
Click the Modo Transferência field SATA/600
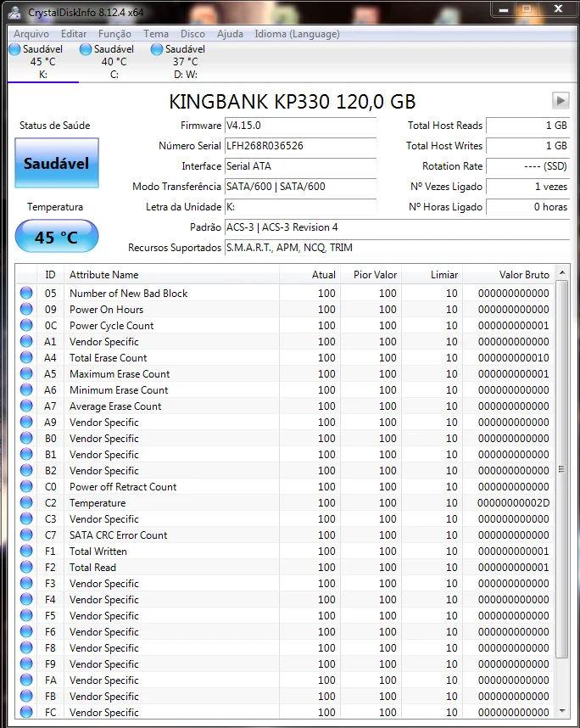300,187
